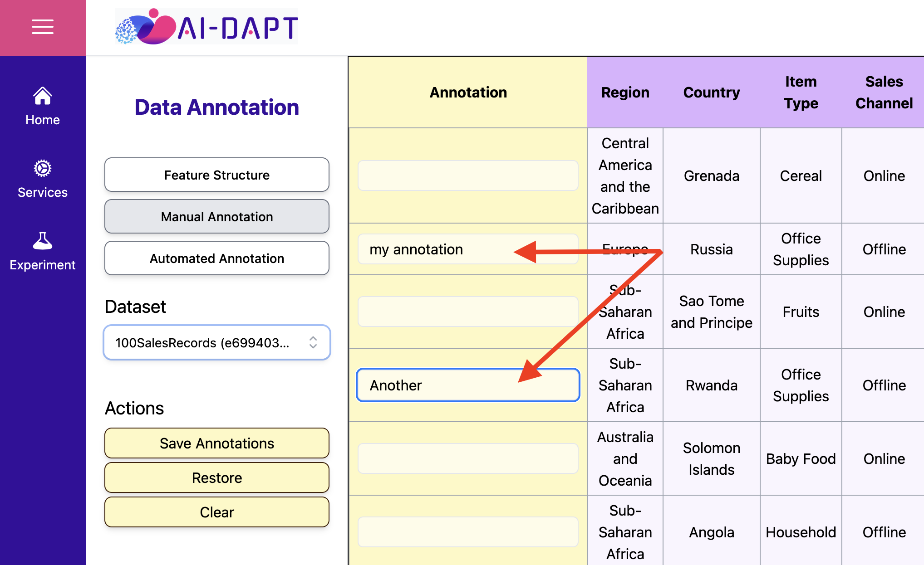Select Manual Annotation mode

click(x=217, y=216)
